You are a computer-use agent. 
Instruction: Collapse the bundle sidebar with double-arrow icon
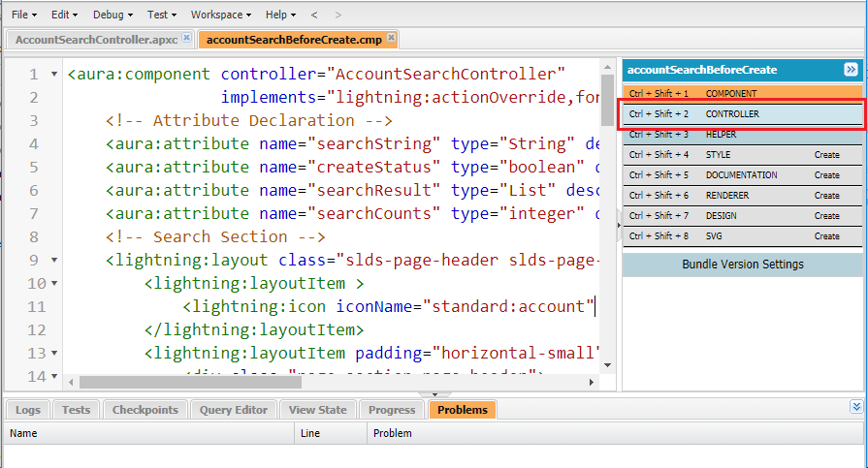(x=851, y=69)
